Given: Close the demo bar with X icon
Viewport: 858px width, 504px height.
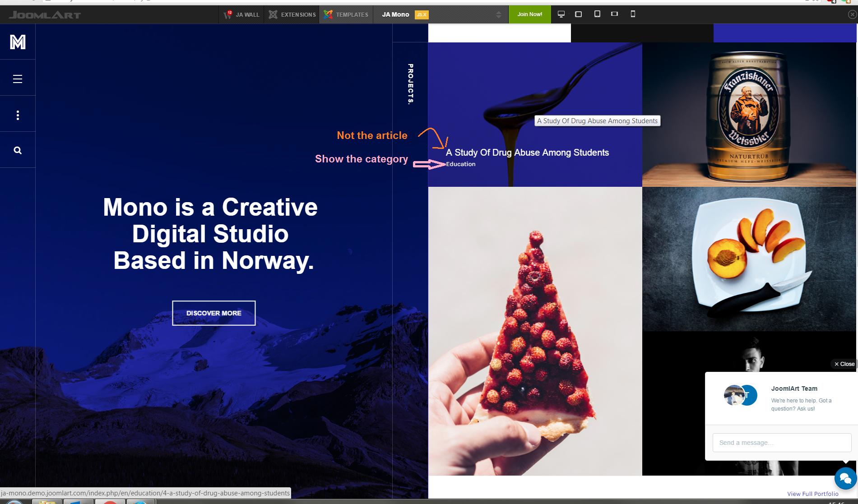Looking at the screenshot, I should click(x=852, y=14).
